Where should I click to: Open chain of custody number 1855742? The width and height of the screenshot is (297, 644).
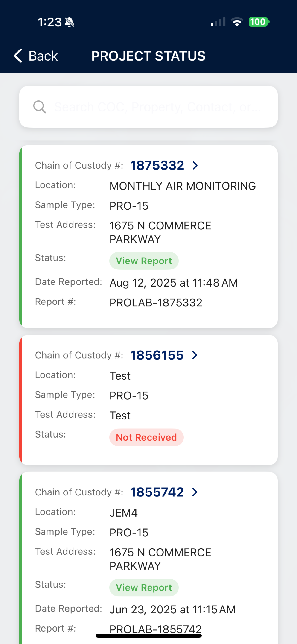coord(157,492)
